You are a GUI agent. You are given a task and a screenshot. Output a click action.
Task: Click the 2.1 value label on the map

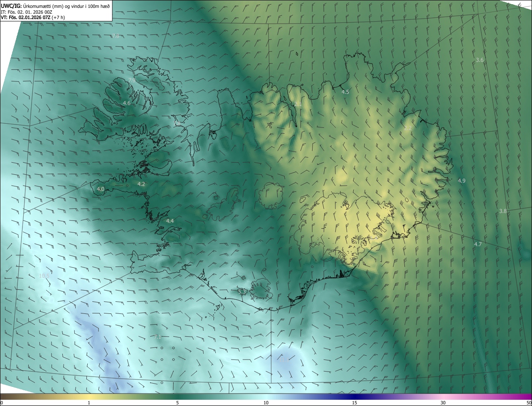point(298,104)
